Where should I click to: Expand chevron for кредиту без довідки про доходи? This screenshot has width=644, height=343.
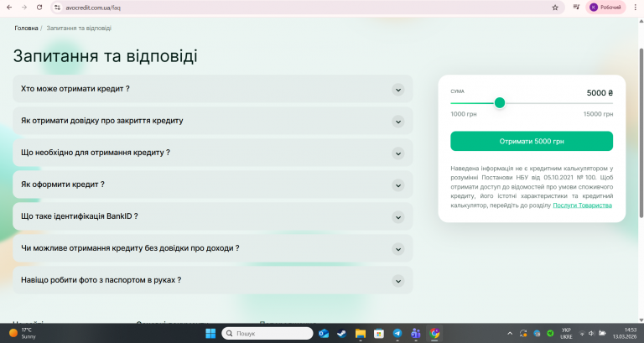coord(397,249)
